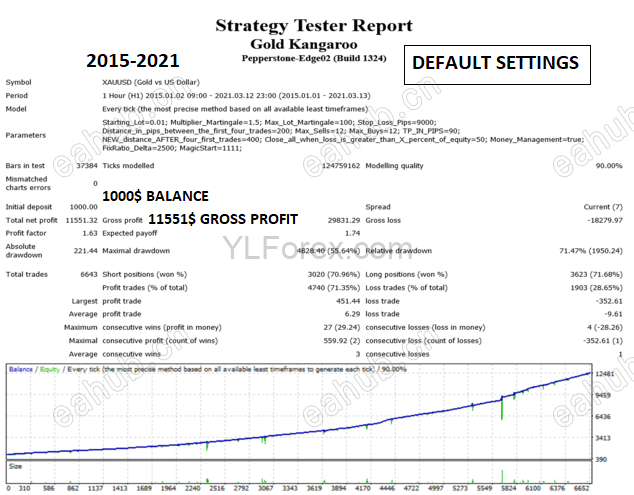Click the largest loss trade value -352.61
634x495 pixels.
pyautogui.click(x=609, y=301)
